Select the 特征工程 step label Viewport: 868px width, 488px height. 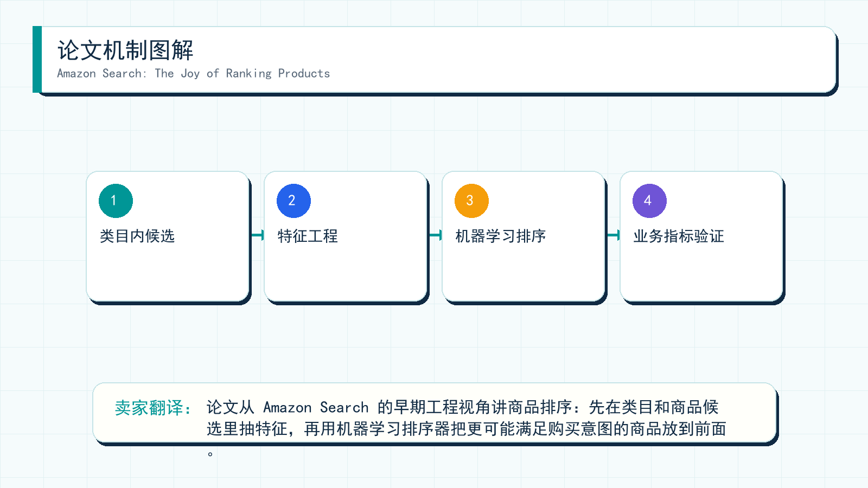coord(308,236)
